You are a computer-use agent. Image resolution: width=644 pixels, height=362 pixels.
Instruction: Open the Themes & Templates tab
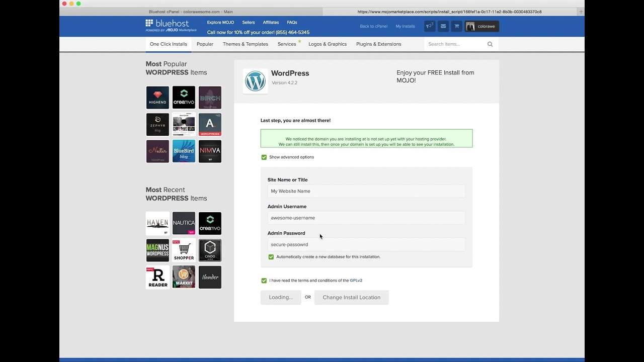tap(246, 44)
